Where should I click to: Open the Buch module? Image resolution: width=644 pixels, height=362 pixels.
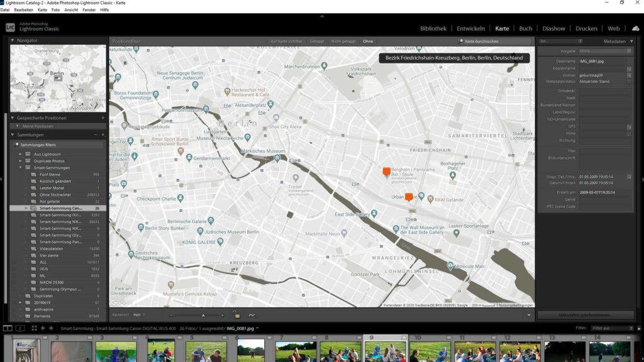tap(525, 28)
